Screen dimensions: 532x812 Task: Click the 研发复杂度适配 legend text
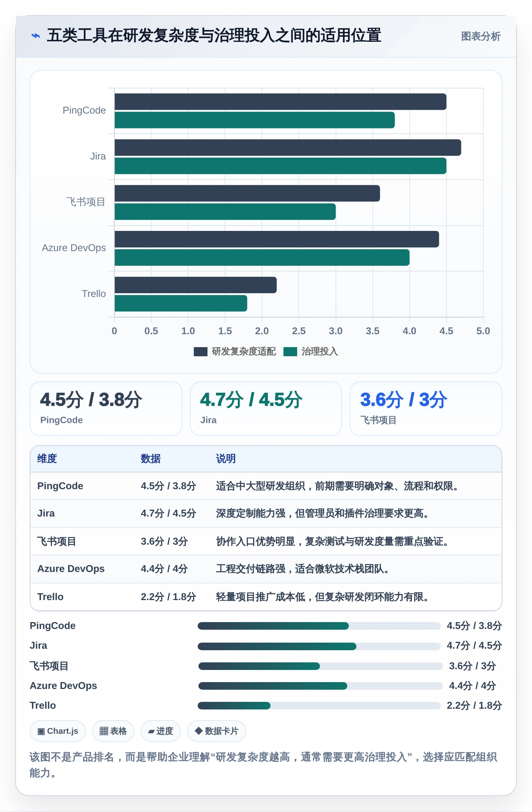click(244, 351)
